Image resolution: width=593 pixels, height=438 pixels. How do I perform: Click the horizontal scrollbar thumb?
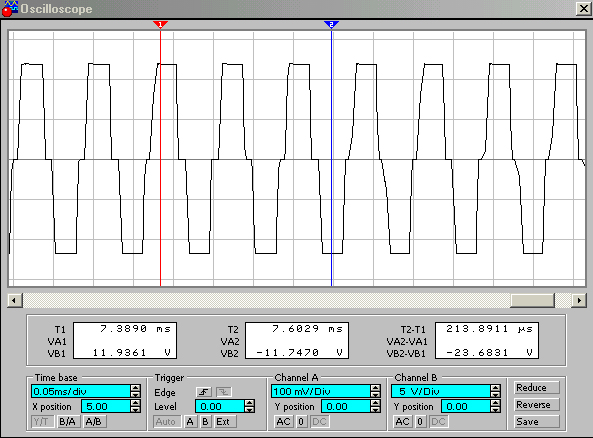tap(532, 301)
